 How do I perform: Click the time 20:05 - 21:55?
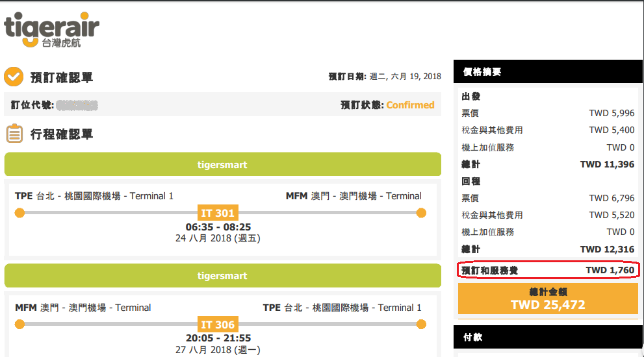point(218,338)
